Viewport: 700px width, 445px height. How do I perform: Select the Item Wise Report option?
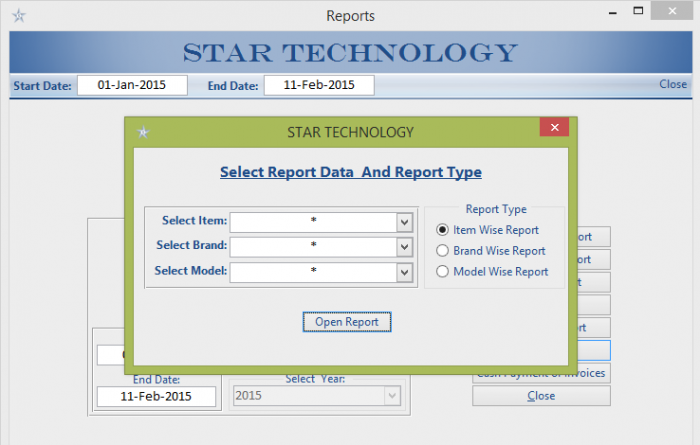443,230
